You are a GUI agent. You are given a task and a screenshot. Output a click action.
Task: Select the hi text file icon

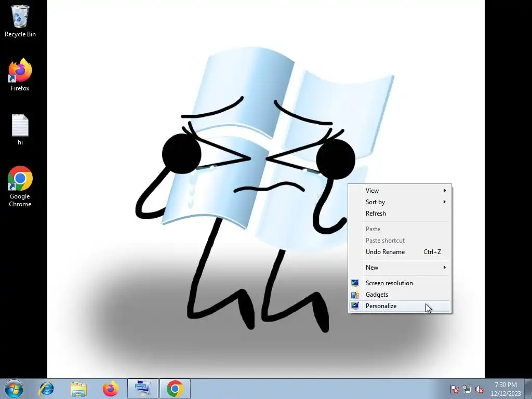[x=20, y=129]
